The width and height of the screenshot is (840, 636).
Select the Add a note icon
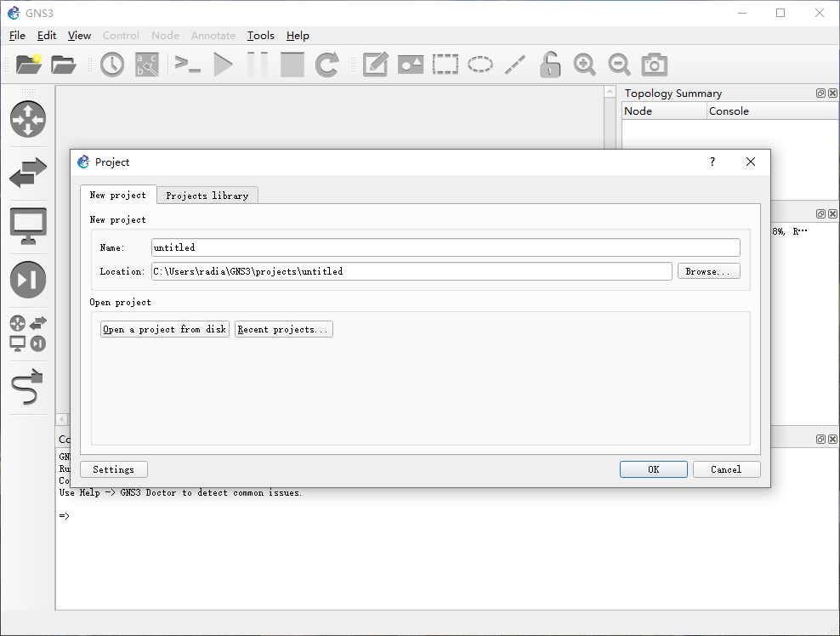coord(376,65)
